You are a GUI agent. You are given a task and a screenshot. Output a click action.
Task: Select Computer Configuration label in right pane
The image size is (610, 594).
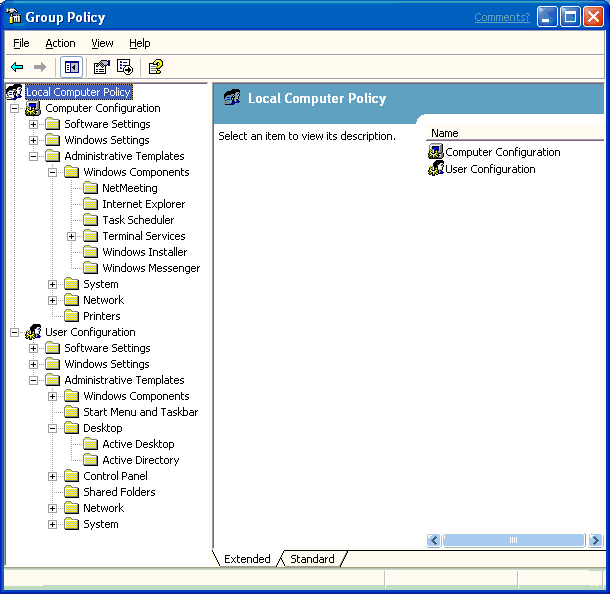point(503,152)
